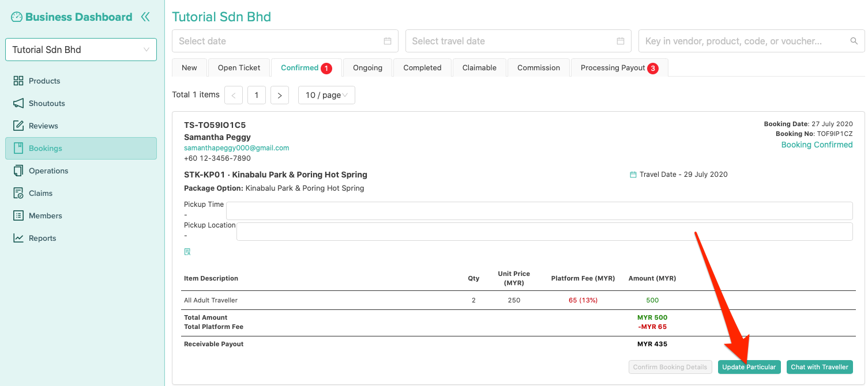The image size is (868, 386).
Task: Click the Update Particular button
Action: tap(749, 367)
